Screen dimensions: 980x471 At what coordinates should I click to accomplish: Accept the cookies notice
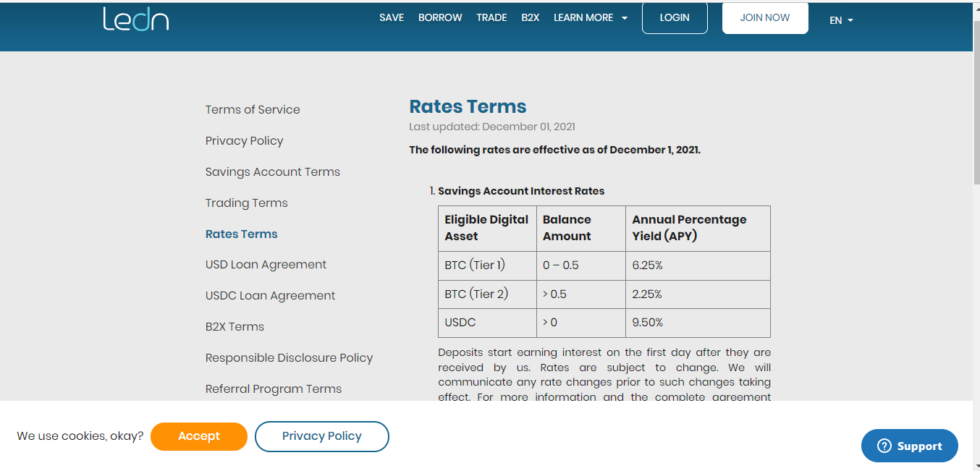coord(199,436)
